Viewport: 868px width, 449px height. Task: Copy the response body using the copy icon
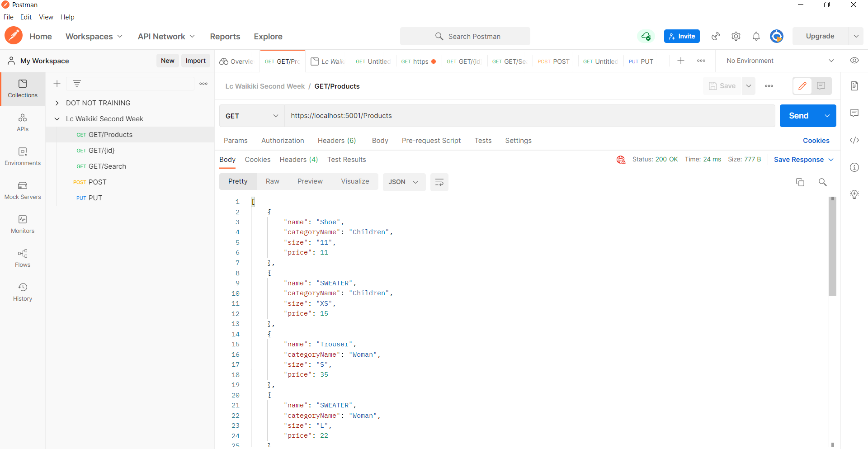coord(800,182)
